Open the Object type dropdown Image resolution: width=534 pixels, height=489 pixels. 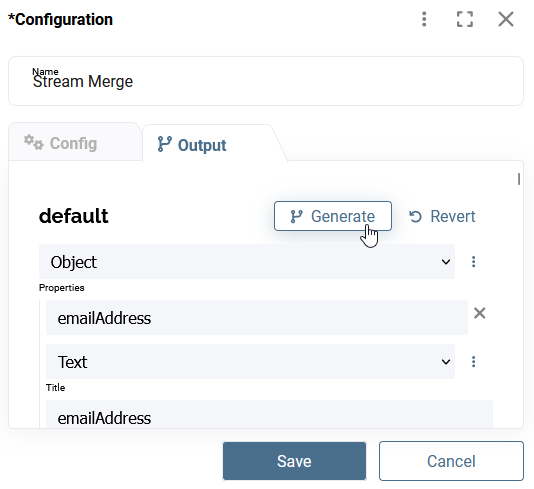(x=247, y=262)
